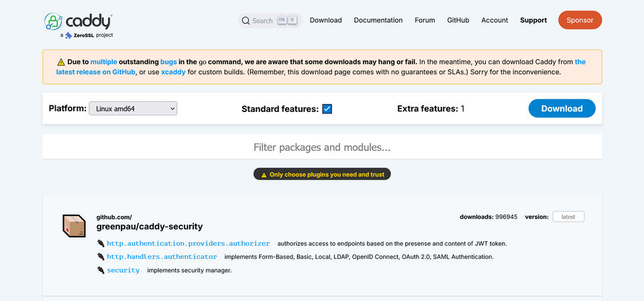This screenshot has height=301, width=644.
Task: Click 'Only choose plugins you need and trust' badge
Action: [x=322, y=174]
